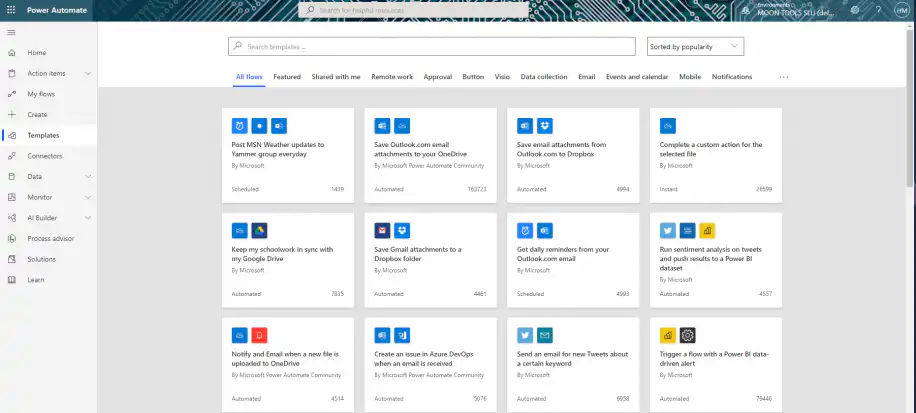Click the Monitor sidebar icon

tap(12, 197)
